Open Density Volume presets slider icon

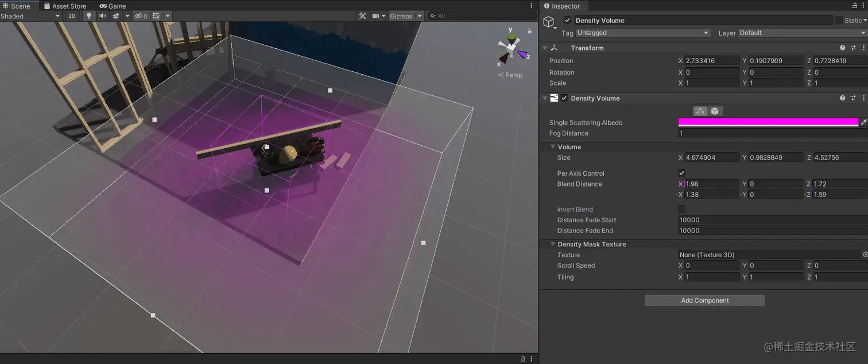pyautogui.click(x=853, y=98)
